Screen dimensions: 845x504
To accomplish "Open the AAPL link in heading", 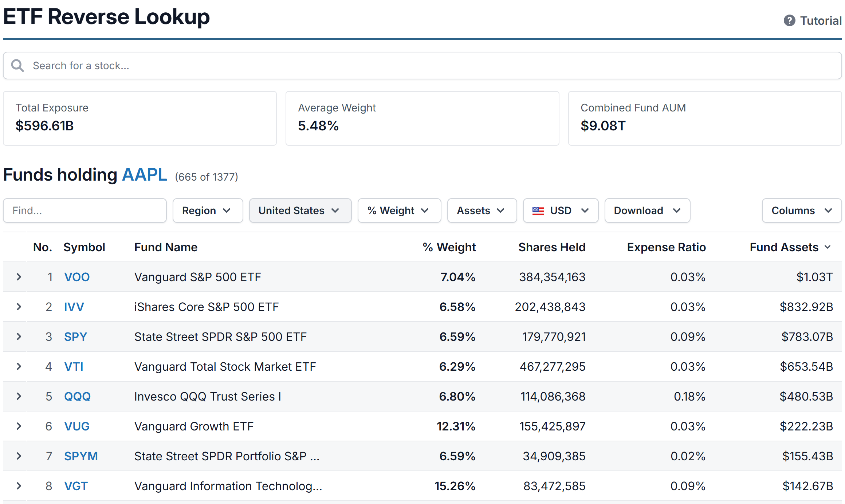I will tap(145, 175).
